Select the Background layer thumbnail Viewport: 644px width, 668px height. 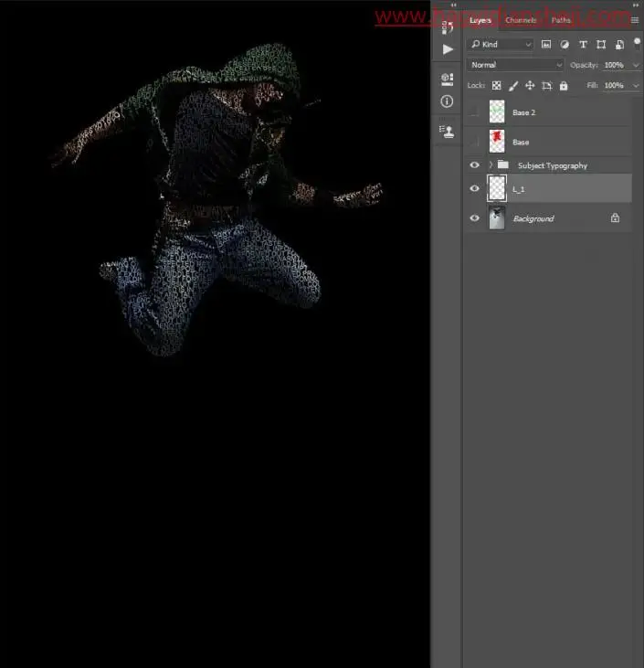(497, 217)
